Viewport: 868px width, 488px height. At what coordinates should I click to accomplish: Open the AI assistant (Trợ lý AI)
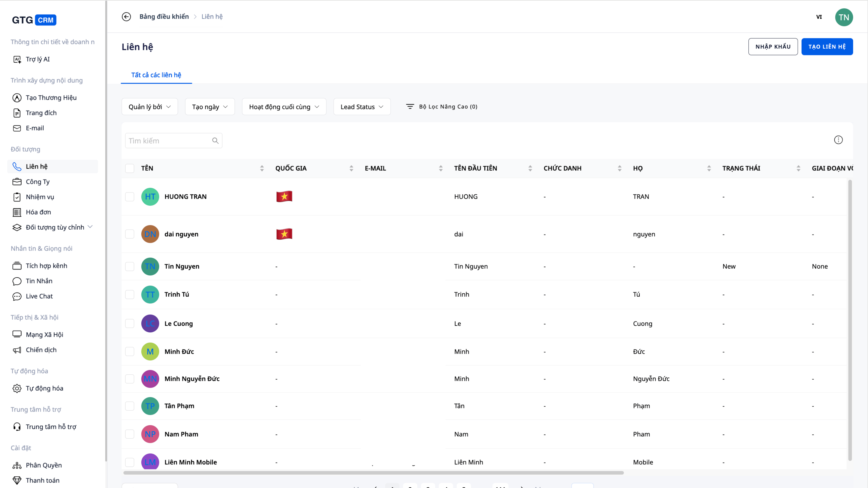point(37,59)
